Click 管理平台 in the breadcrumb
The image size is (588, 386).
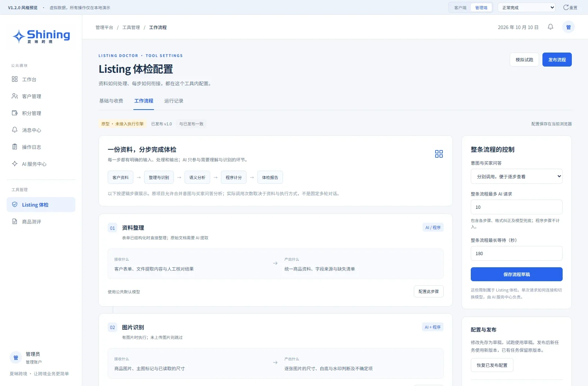click(x=104, y=28)
